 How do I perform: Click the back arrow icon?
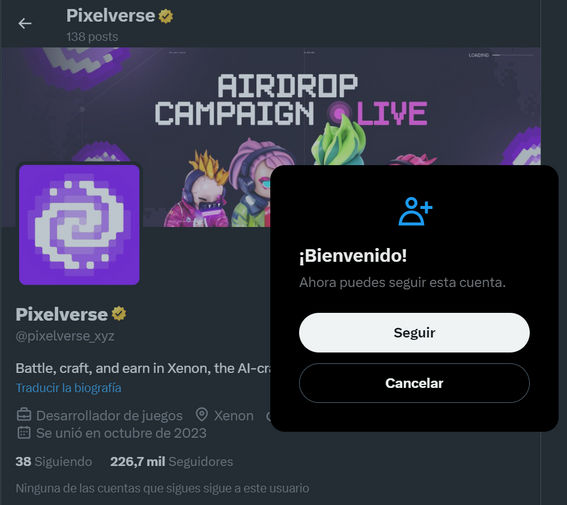[x=25, y=23]
